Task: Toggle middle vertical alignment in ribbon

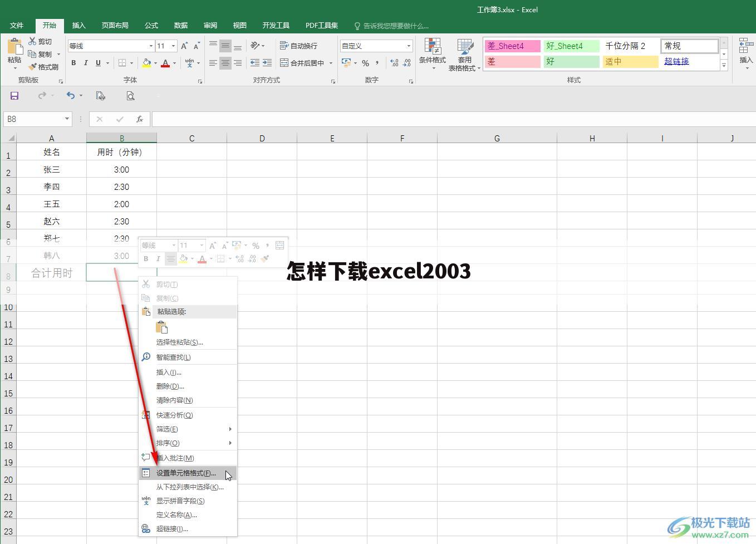Action: (225, 46)
